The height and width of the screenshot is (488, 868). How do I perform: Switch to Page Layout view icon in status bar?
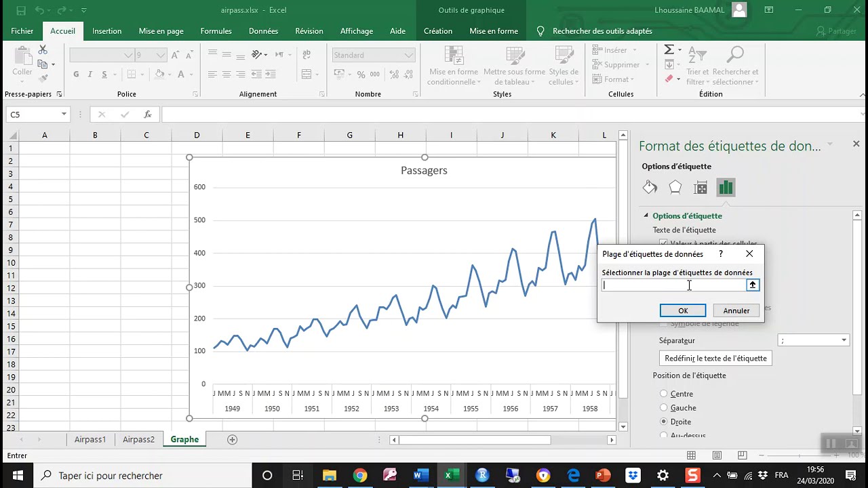pyautogui.click(x=717, y=455)
